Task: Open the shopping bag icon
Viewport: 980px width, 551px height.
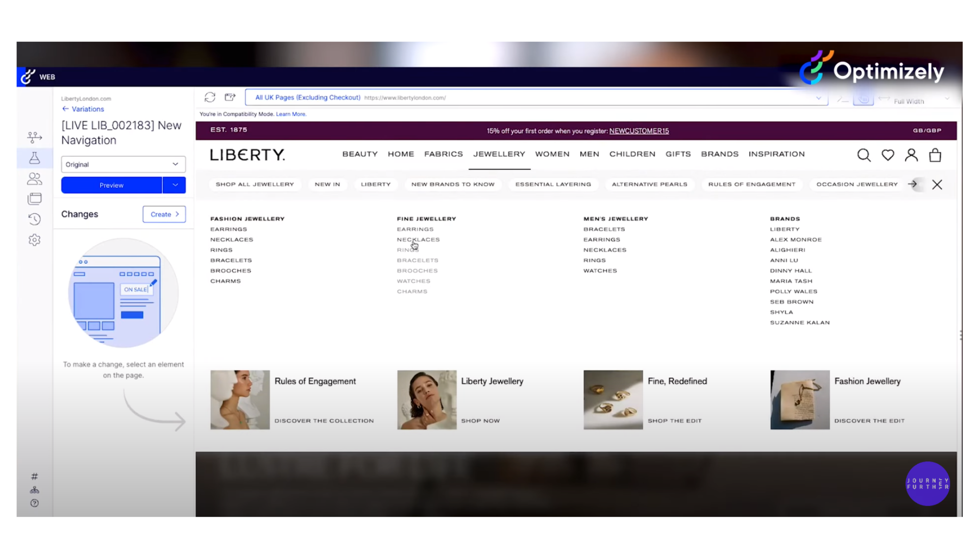Action: click(935, 155)
